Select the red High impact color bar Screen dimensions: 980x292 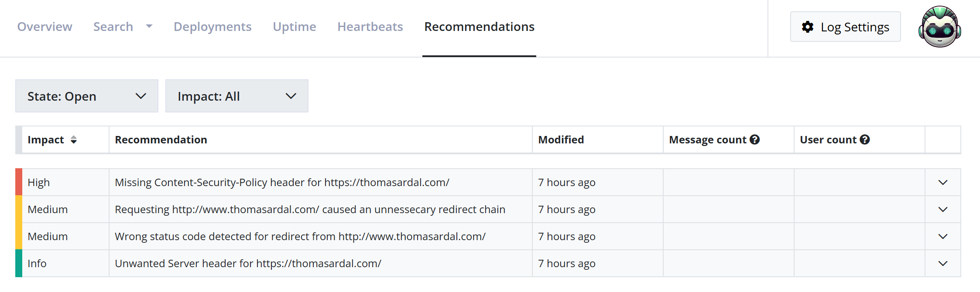tap(18, 182)
